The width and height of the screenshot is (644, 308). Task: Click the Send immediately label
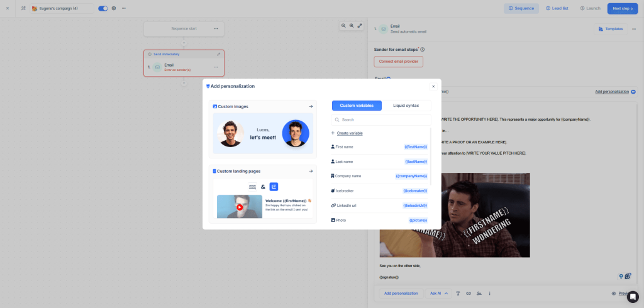click(x=166, y=54)
